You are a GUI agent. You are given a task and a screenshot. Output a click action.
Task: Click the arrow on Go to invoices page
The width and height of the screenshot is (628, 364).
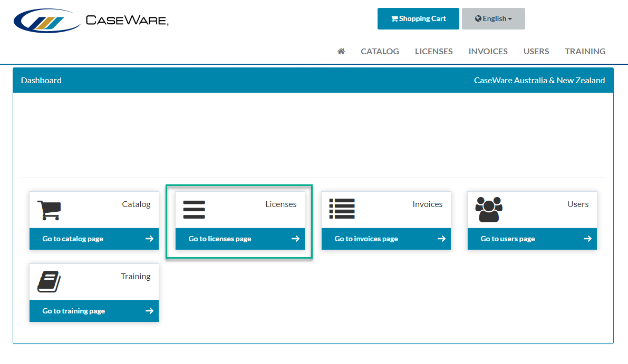click(441, 239)
